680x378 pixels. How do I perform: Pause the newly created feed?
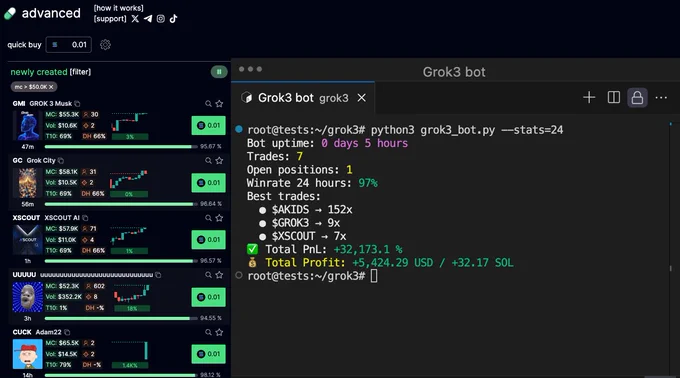point(219,72)
